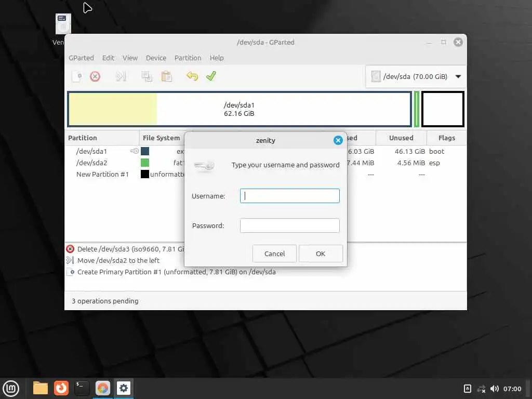This screenshot has height=399, width=532.
Task: Click the File System column header
Action: tap(161, 138)
